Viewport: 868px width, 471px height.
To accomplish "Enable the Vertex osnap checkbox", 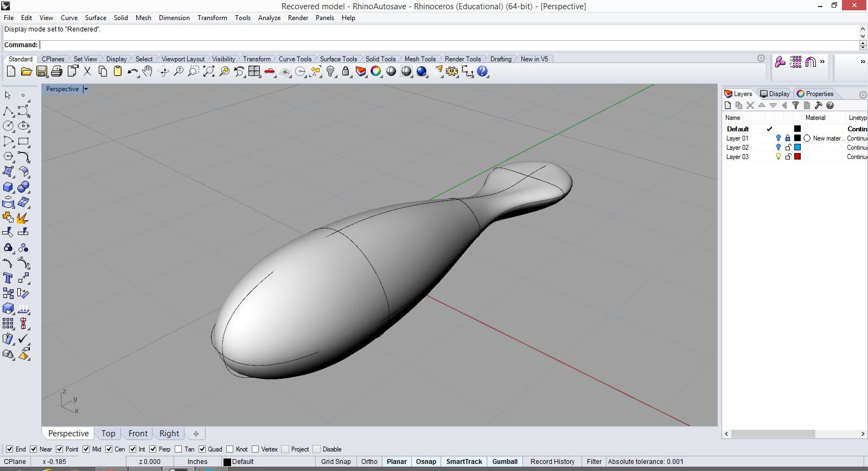I will pos(256,449).
